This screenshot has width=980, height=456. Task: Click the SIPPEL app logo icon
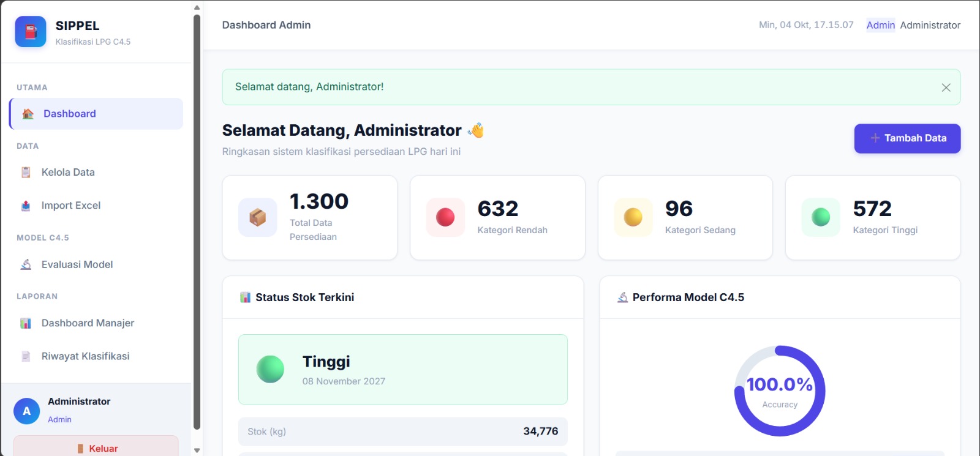click(31, 32)
